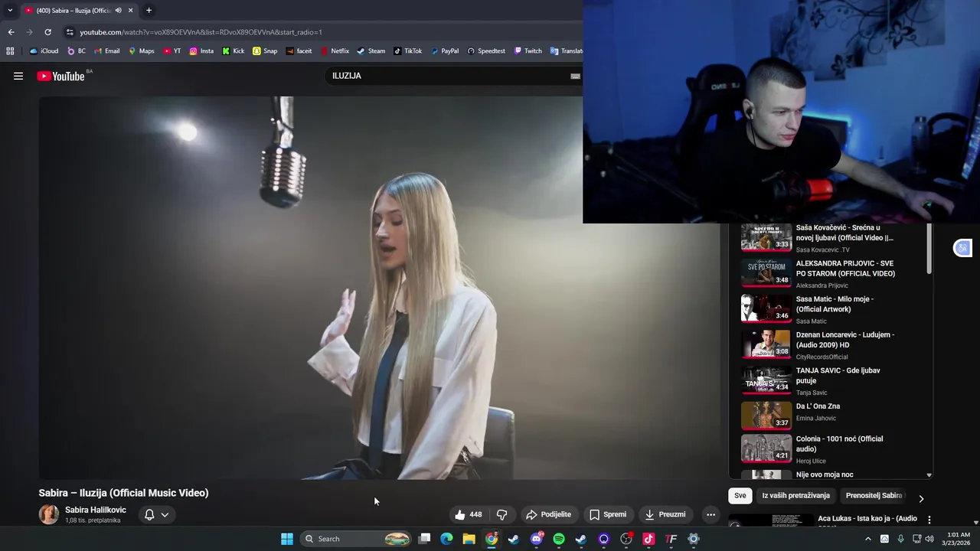The image size is (980, 551).
Task: Click the taskbar Search box
Action: coord(358,539)
